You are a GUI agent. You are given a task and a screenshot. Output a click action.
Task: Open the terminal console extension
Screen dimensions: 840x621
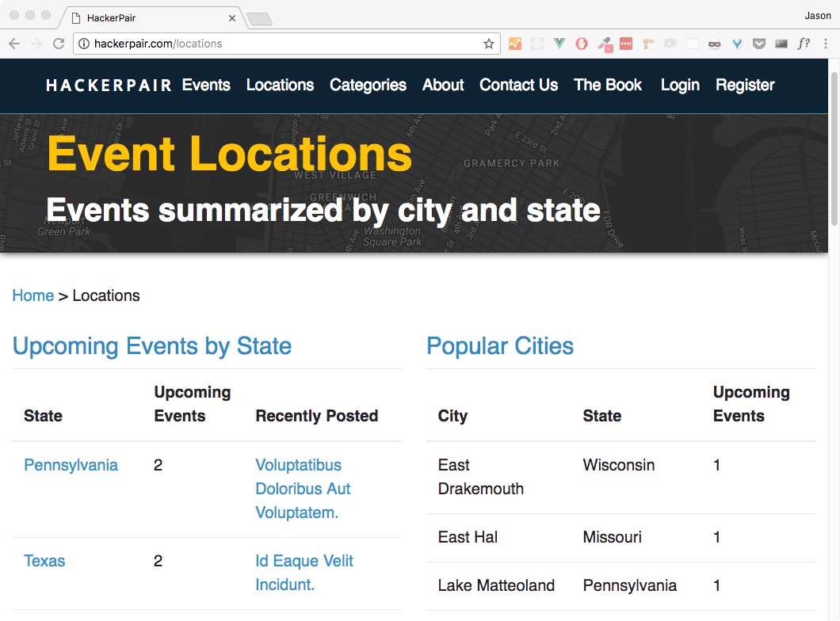[781, 44]
